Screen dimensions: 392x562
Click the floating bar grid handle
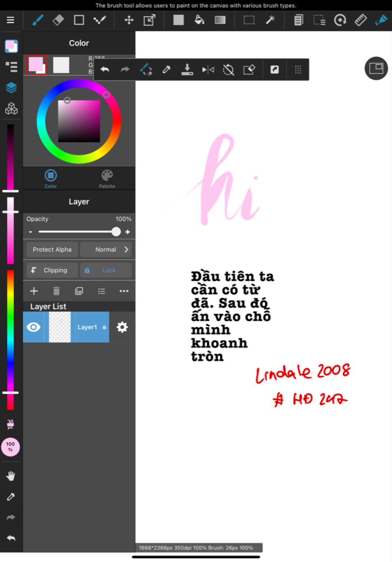coord(298,69)
